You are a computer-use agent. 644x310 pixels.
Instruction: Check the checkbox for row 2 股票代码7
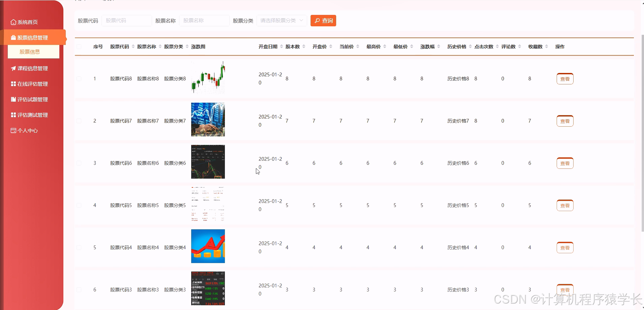[x=79, y=121]
